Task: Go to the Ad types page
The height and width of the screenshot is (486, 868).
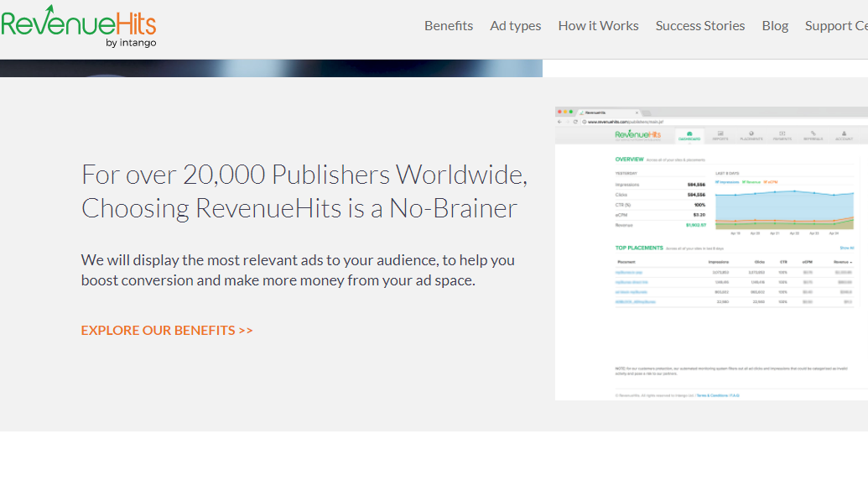Action: coord(516,26)
